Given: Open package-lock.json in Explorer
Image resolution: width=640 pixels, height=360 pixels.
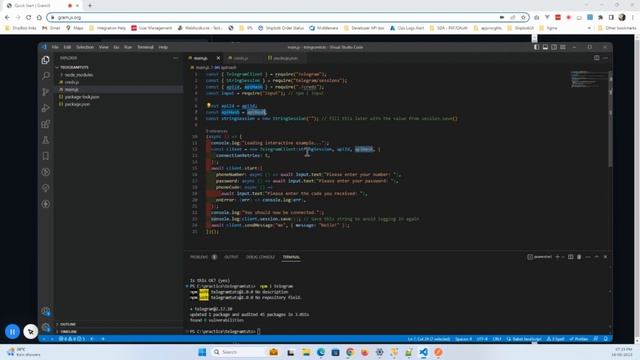Looking at the screenshot, I should [x=82, y=97].
